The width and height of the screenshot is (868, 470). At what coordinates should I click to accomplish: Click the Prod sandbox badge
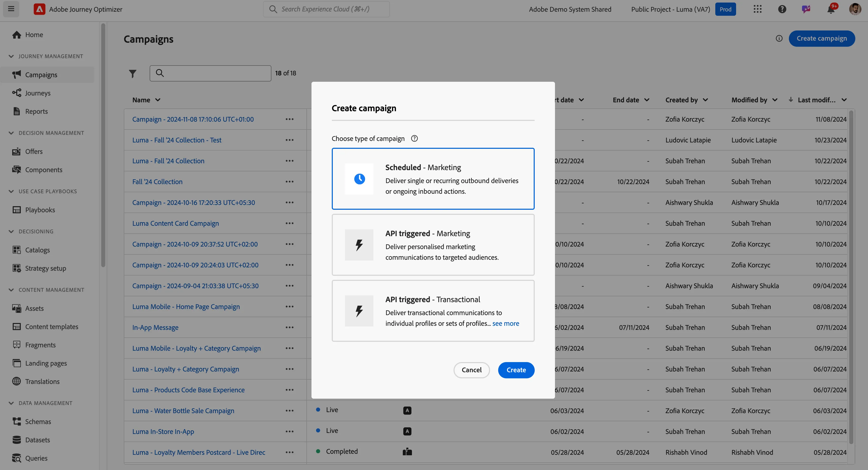[x=725, y=9]
